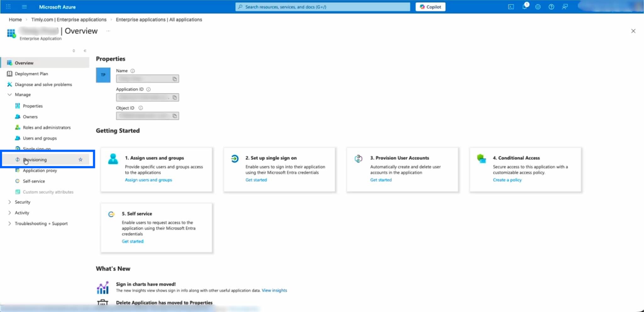Click the Conditional Access card icon

(481, 158)
